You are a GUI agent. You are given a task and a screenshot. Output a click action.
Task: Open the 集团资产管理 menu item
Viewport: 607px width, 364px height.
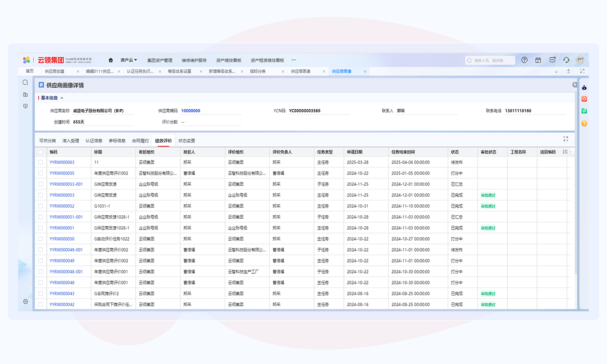[x=160, y=60]
